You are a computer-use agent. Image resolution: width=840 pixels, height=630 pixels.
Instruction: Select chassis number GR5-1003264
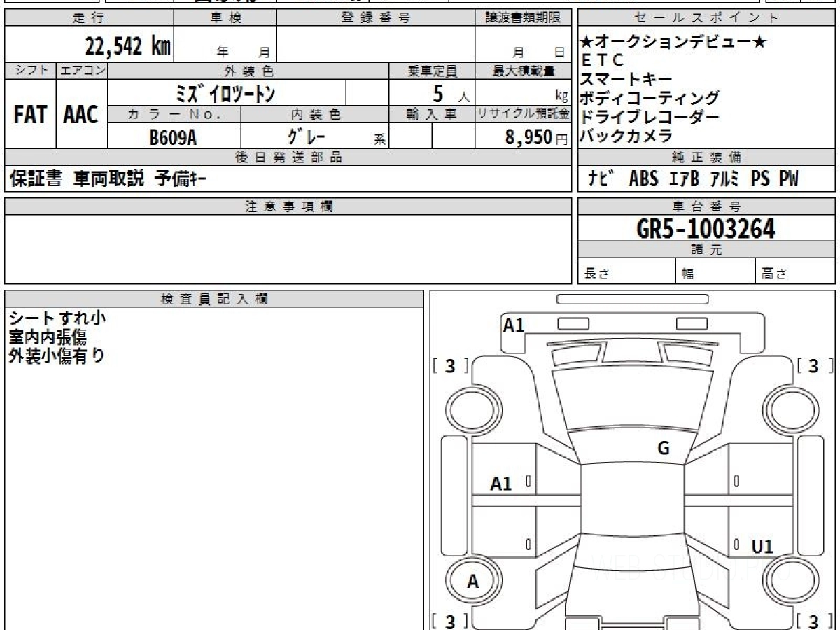[706, 229]
